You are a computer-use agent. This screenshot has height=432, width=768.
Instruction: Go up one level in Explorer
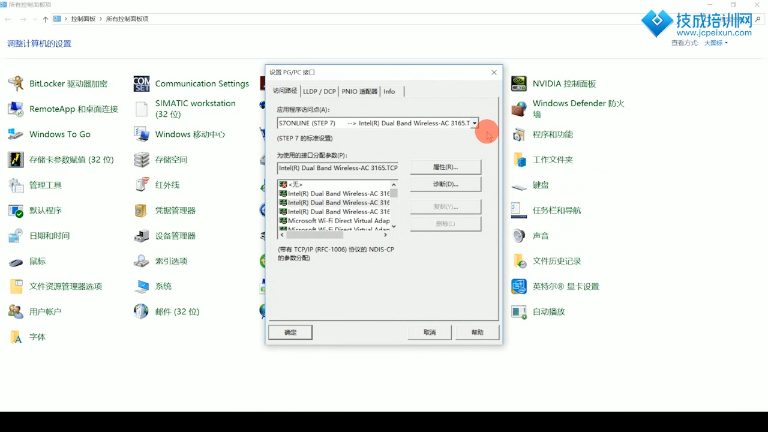pyautogui.click(x=45, y=19)
